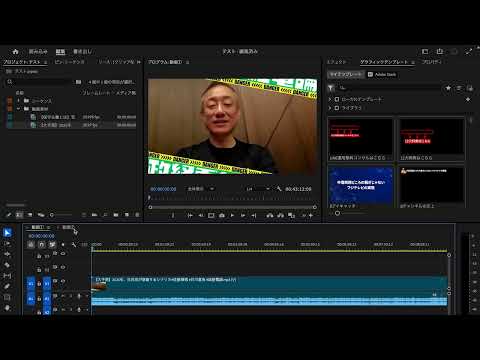Screen dimensions: 480x360
Task: Open the button editor plus icon
Action: pos(311,216)
